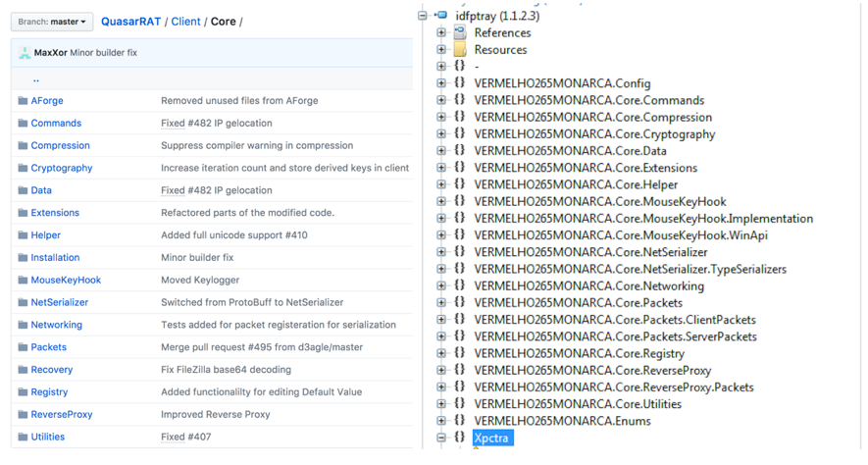Select VERMELHO265MONARCA.Core.Packets.ServerPackets item
868x465 pixels.
616,336
